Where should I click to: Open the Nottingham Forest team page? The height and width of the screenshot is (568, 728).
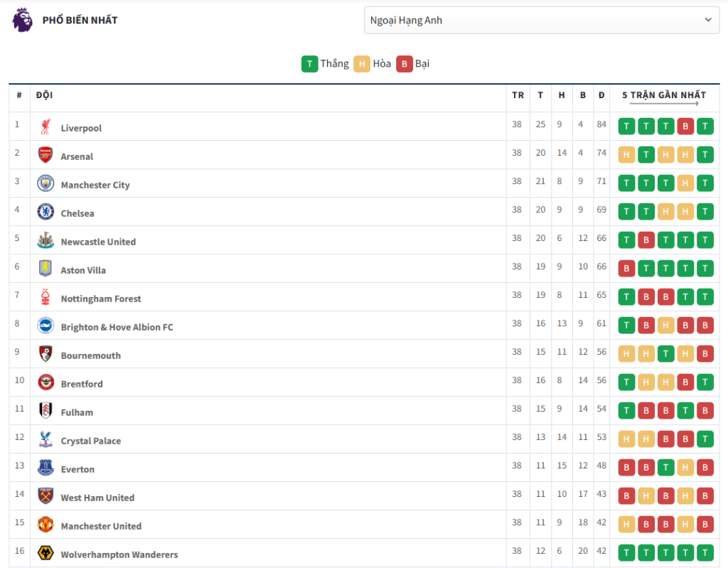(101, 299)
